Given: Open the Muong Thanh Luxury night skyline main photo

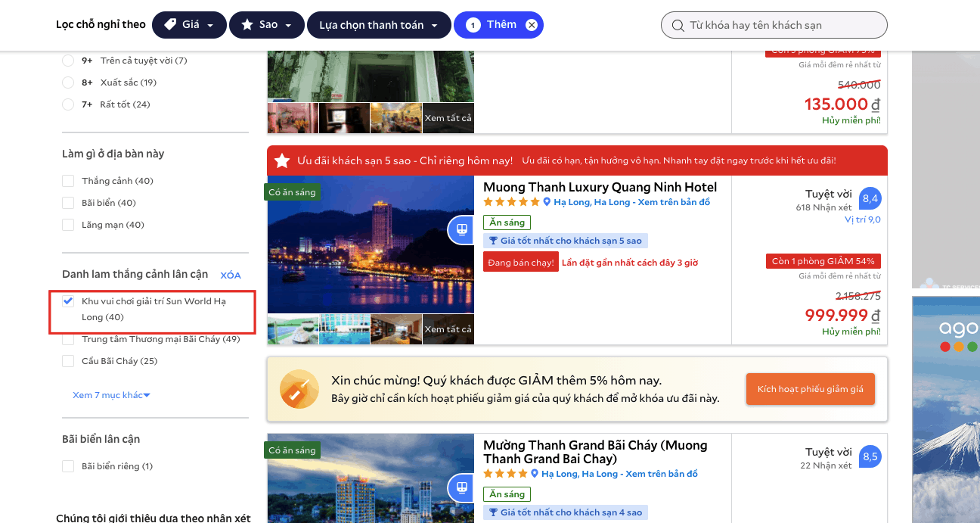Looking at the screenshot, I should click(371, 244).
